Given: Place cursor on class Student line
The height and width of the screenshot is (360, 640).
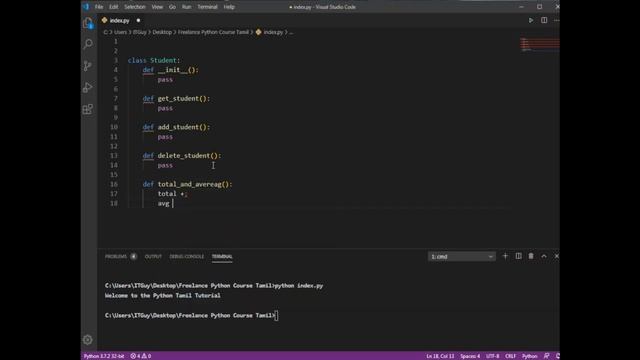Looking at the screenshot, I should (154, 60).
